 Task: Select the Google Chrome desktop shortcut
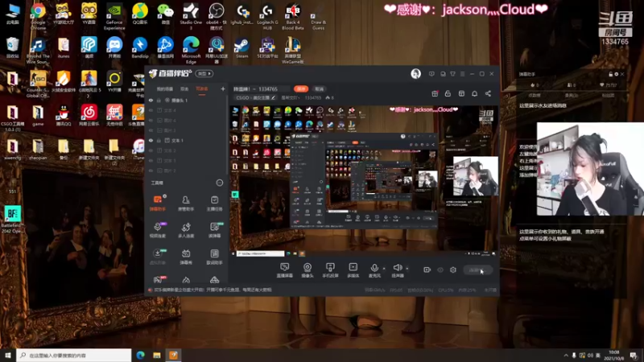click(38, 16)
